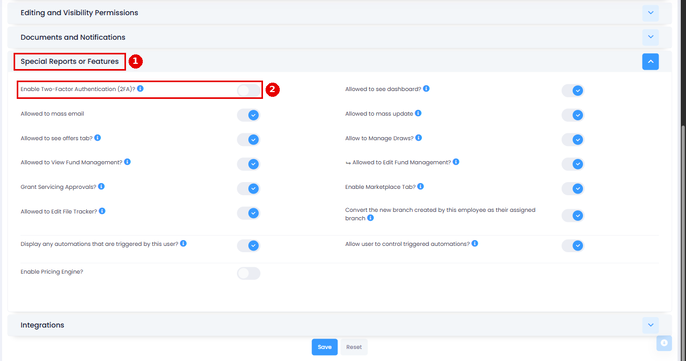The height and width of the screenshot is (361, 686).
Task: Show info for Allow to Manage Draws
Action: 419,137
